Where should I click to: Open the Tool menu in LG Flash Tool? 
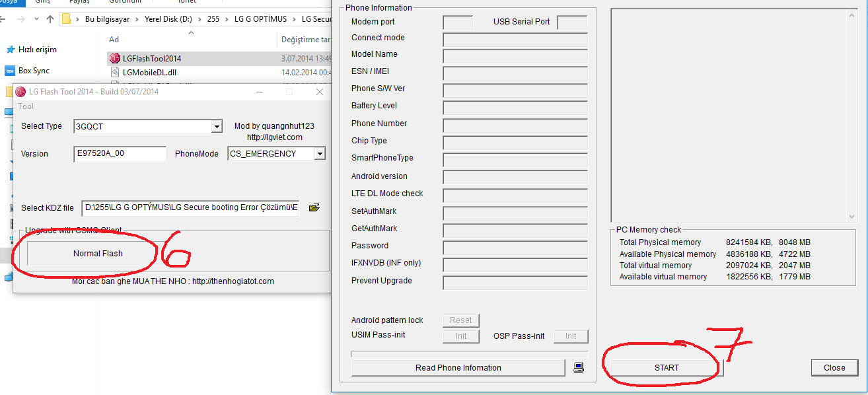(26, 106)
